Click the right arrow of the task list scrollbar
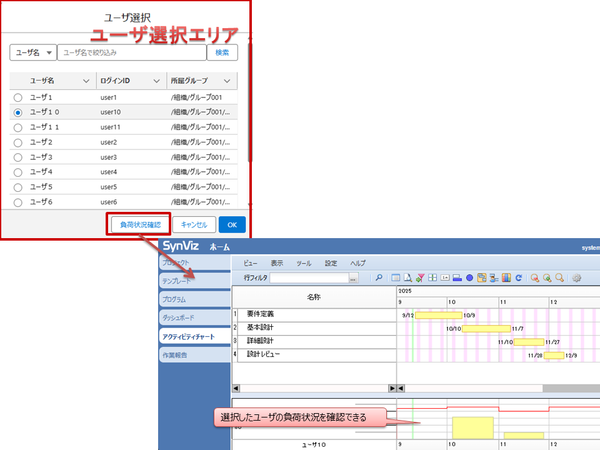This screenshot has width=600, height=450. pos(392,388)
